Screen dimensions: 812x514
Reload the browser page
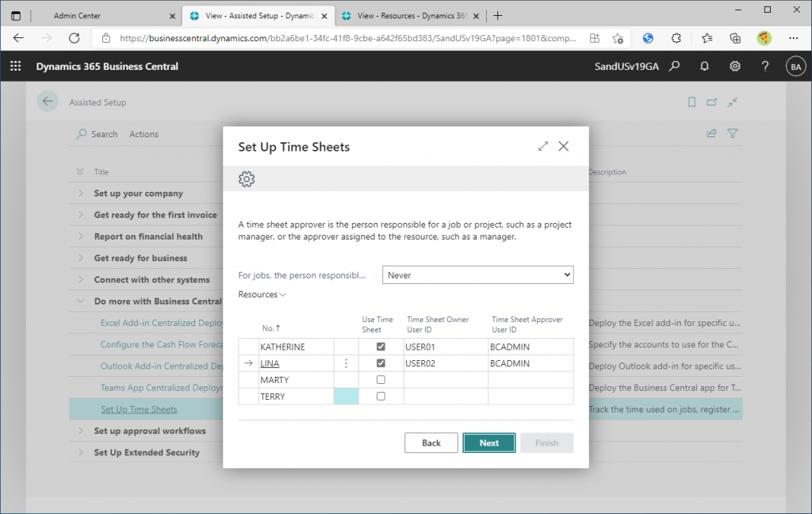coord(75,38)
